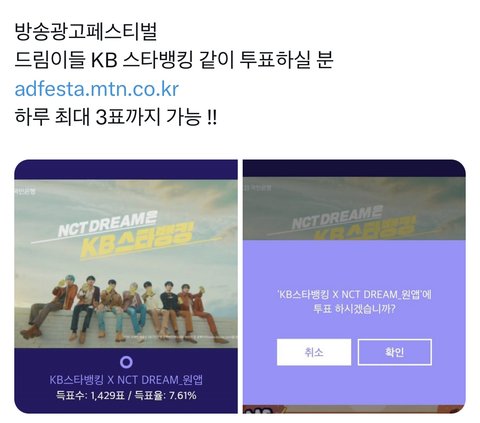Click the orange ad strip below the vote dialog
Screen dimensions: 480x423
(x=354, y=409)
